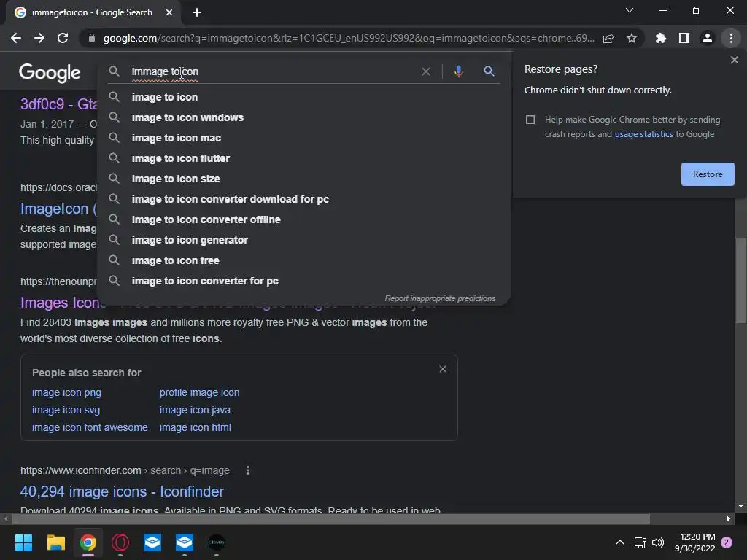The height and width of the screenshot is (560, 747).
Task: Open File Explorer from taskbar
Action: tap(55, 542)
